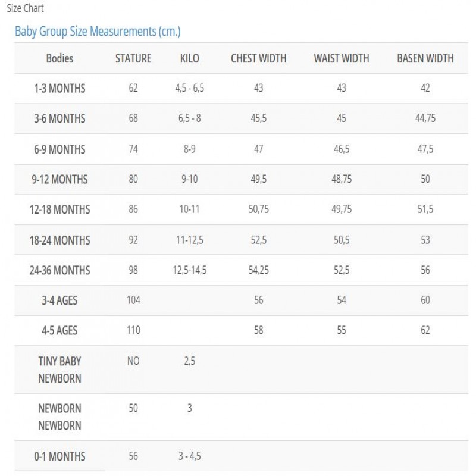
Task: Select the 48,75 waist width cell
Action: tap(342, 179)
